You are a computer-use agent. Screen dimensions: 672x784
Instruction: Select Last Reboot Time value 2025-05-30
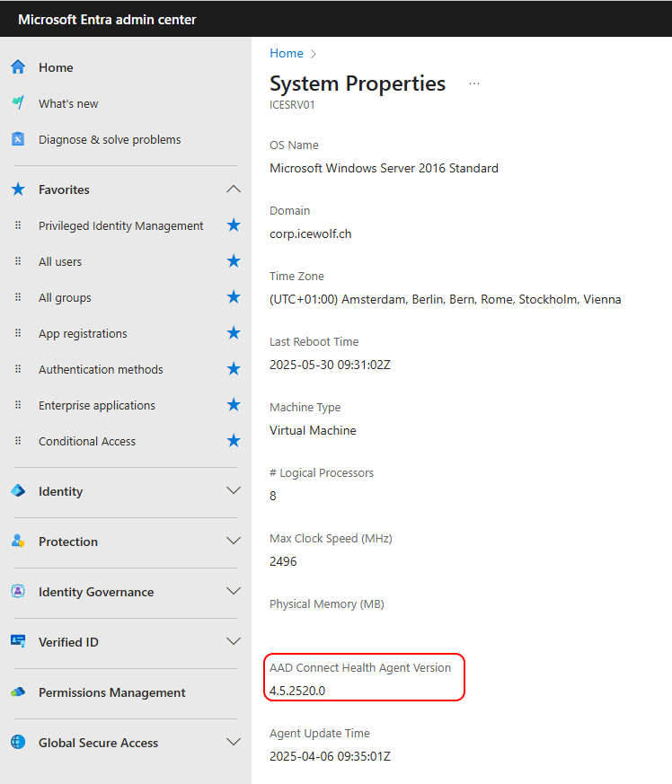330,365
